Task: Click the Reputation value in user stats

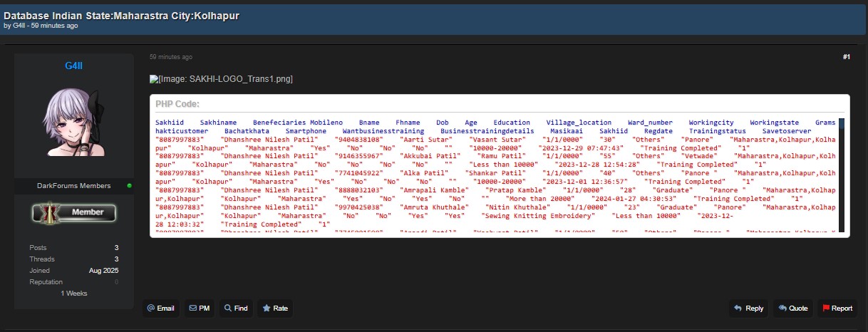Action: [116, 282]
